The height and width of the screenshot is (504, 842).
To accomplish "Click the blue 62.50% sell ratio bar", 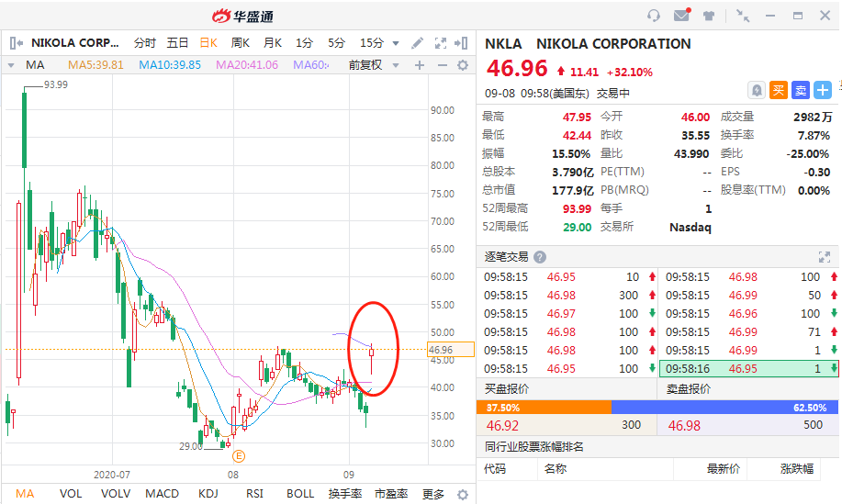I will point(724,408).
